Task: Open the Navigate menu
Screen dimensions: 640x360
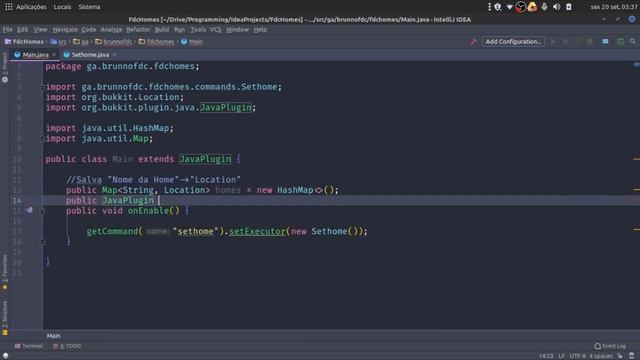Action: (x=65, y=29)
